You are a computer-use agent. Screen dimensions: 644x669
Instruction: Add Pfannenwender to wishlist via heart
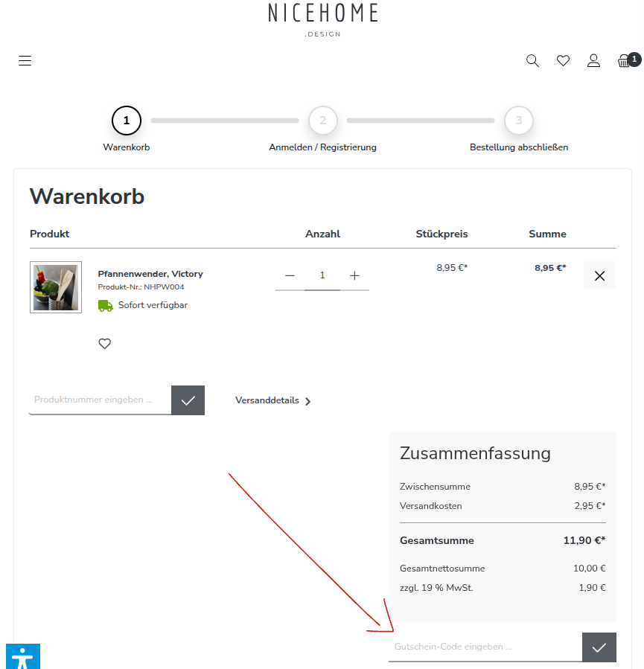(x=105, y=344)
